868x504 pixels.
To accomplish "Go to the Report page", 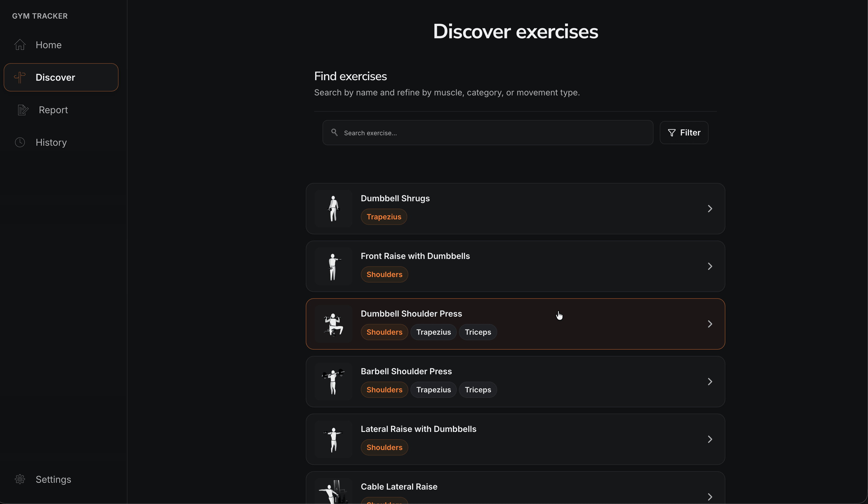I will pyautogui.click(x=61, y=110).
